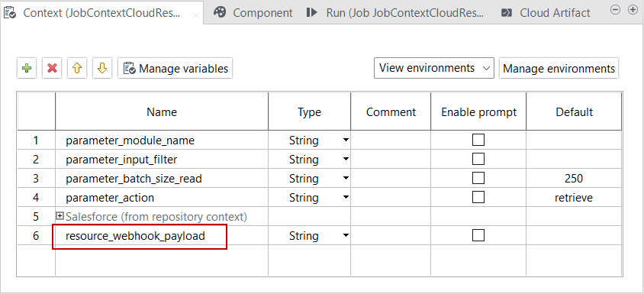644x294 pixels.
Task: Move variable up with the up arrow icon
Action: pyautogui.click(x=77, y=68)
